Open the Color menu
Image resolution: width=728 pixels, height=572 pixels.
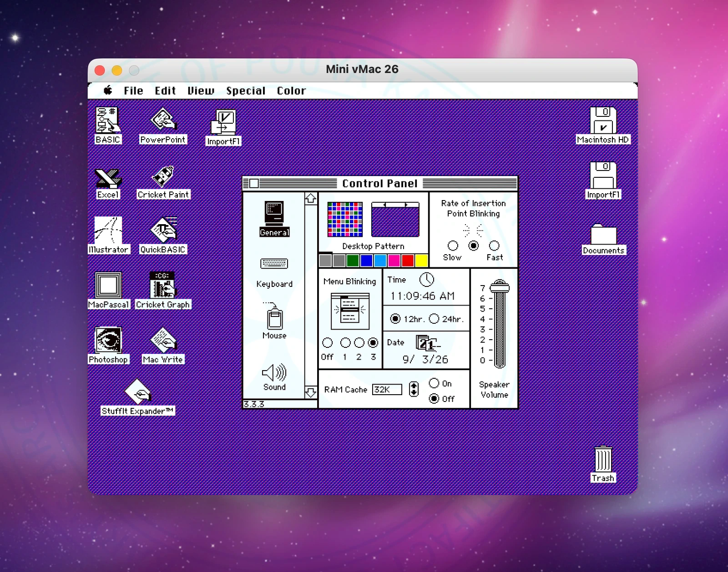(x=291, y=90)
